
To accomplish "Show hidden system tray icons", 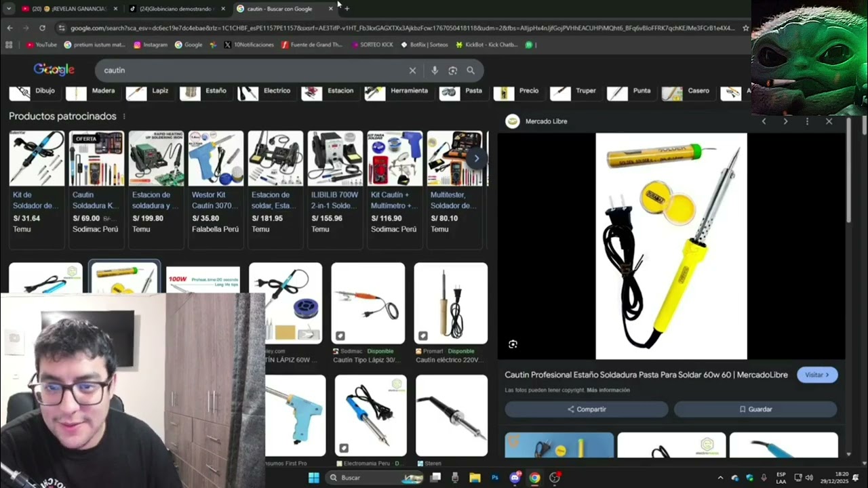I will (x=720, y=478).
